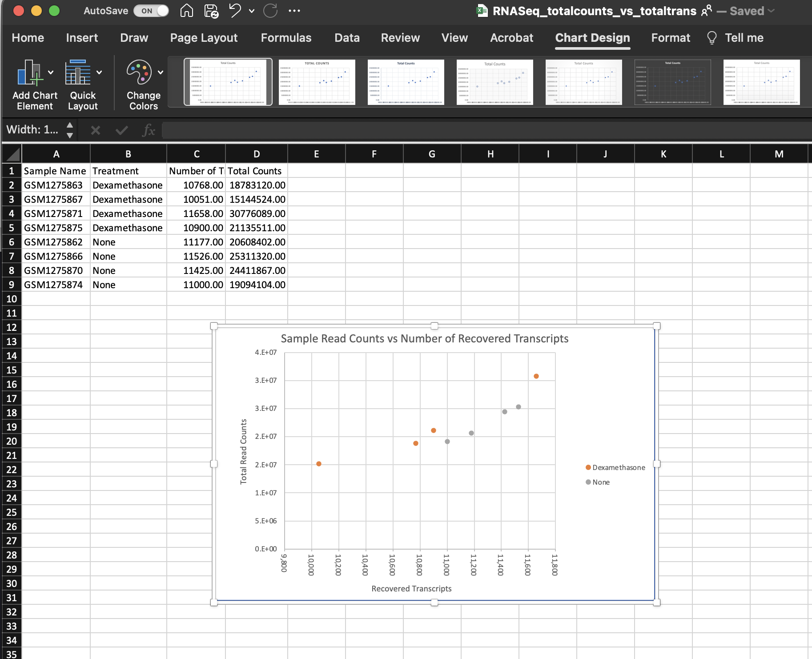812x659 pixels.
Task: Click the Tell me lightbulb icon
Action: click(x=712, y=38)
